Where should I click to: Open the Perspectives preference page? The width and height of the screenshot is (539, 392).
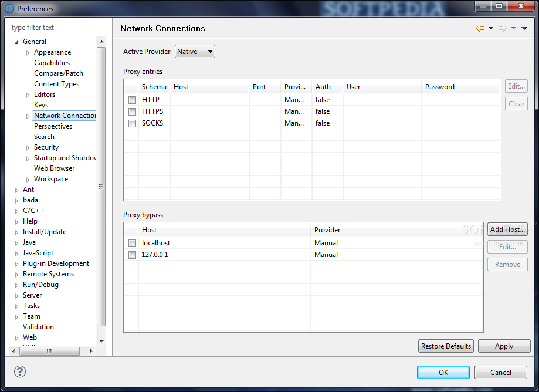tap(53, 126)
